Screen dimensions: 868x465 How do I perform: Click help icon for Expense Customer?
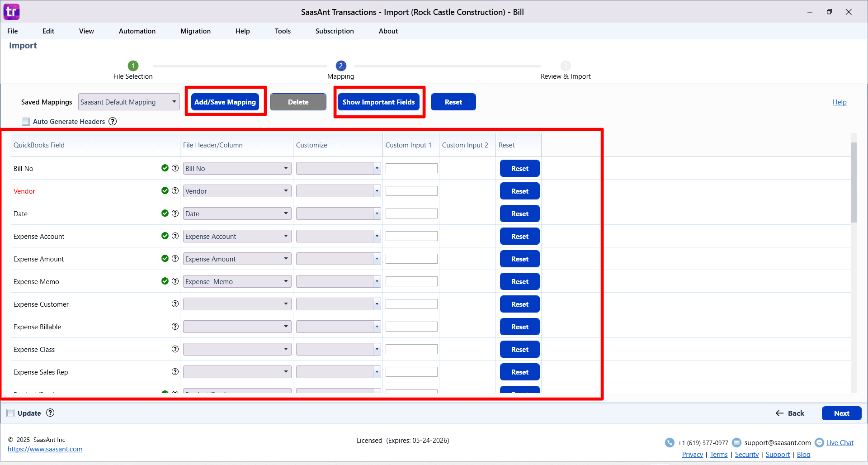[175, 304]
